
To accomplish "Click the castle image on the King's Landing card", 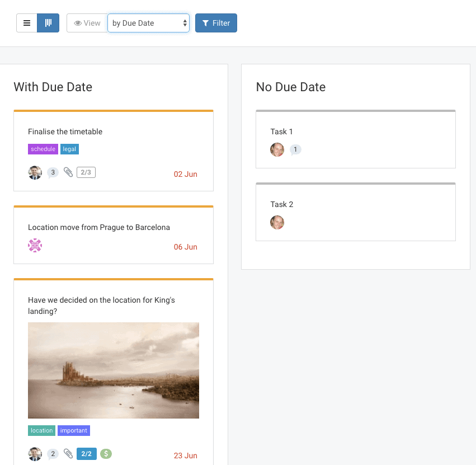I will 114,370.
